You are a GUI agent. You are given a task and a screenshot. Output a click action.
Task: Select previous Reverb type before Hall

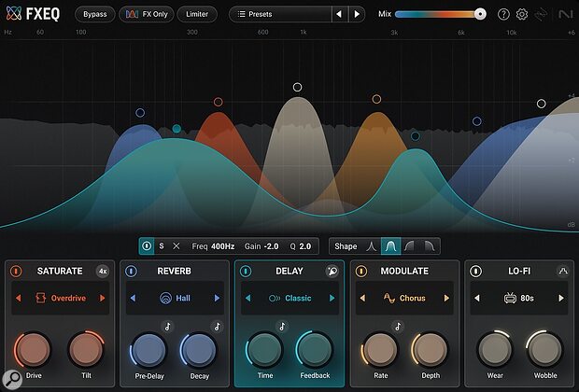133,298
